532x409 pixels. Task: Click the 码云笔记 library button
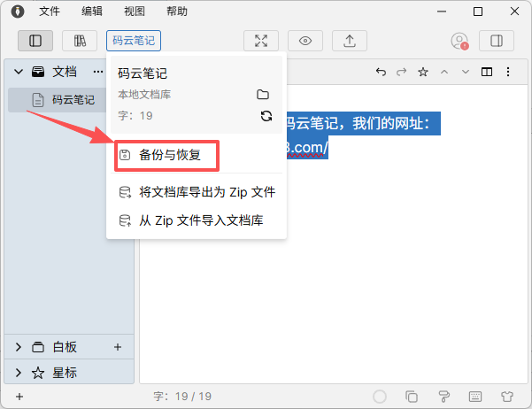pyautogui.click(x=134, y=41)
